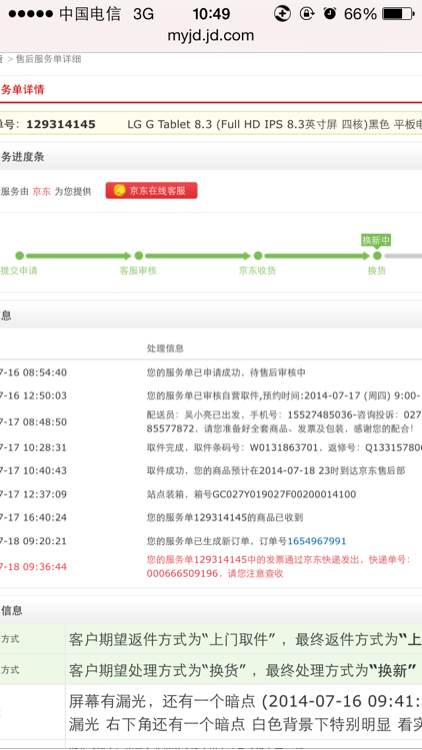Click the 售后服务单详细 breadcrumb
Screen dimensions: 422x750
[x=48, y=59]
